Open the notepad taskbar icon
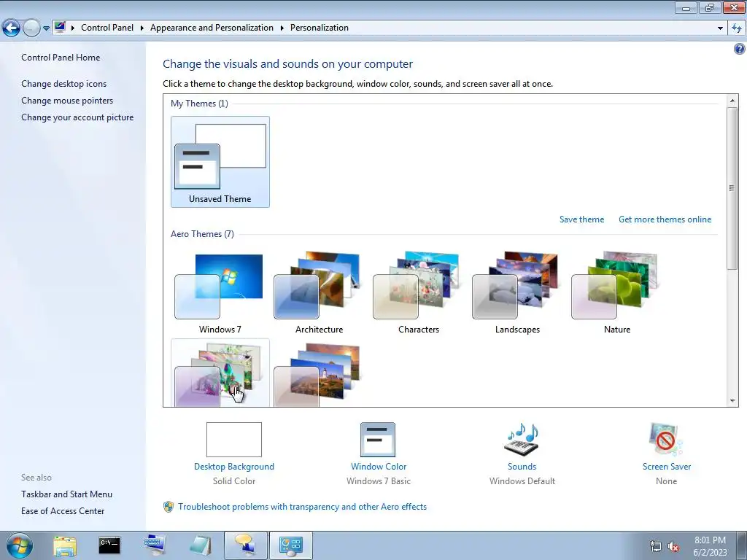Image resolution: width=747 pixels, height=560 pixels. (200, 545)
